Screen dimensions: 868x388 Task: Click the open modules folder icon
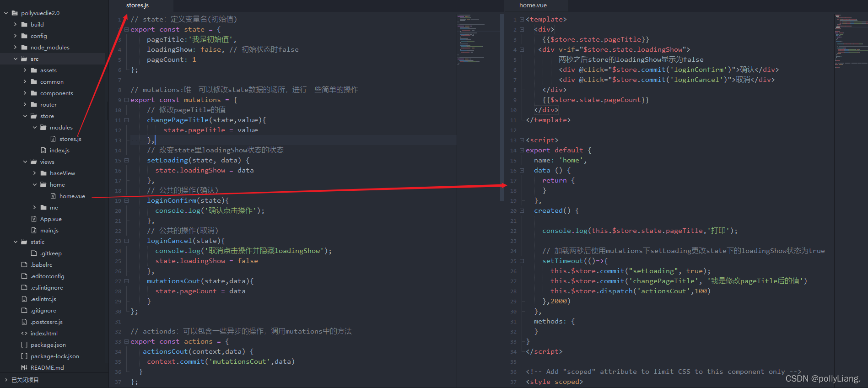coord(43,128)
